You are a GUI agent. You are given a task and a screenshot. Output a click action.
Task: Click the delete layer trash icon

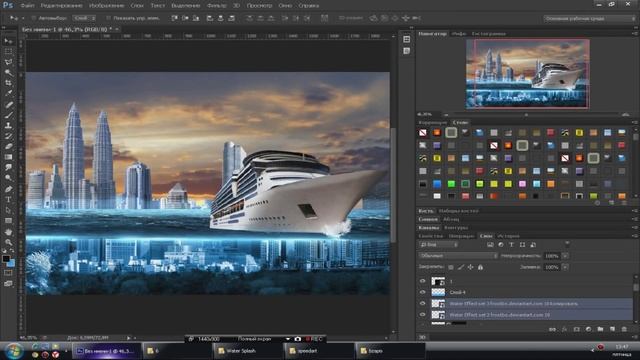tap(624, 329)
